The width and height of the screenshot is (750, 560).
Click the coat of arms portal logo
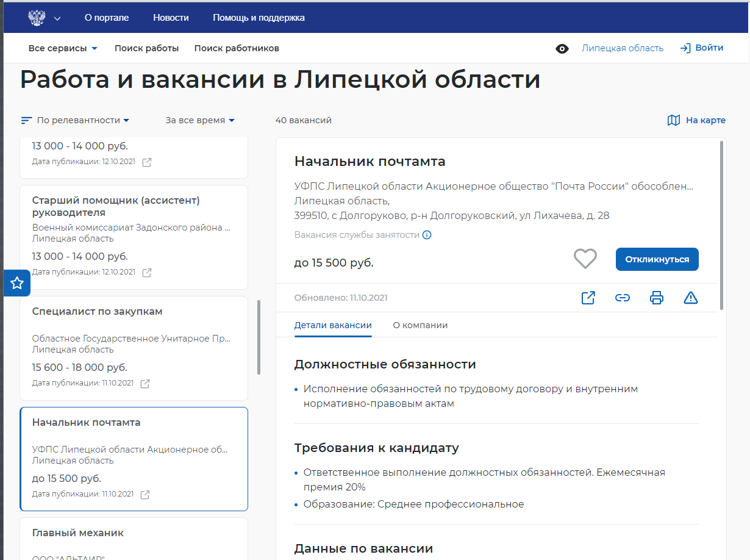pos(37,18)
